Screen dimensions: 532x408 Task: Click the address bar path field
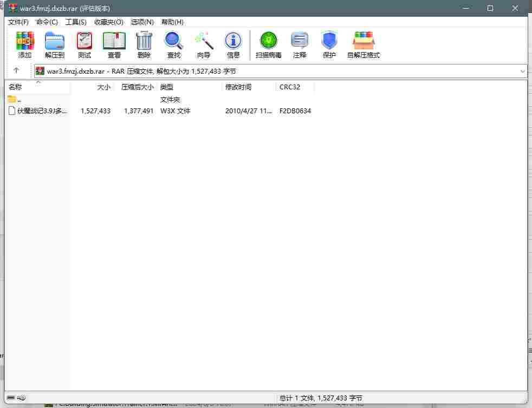pyautogui.click(x=280, y=72)
